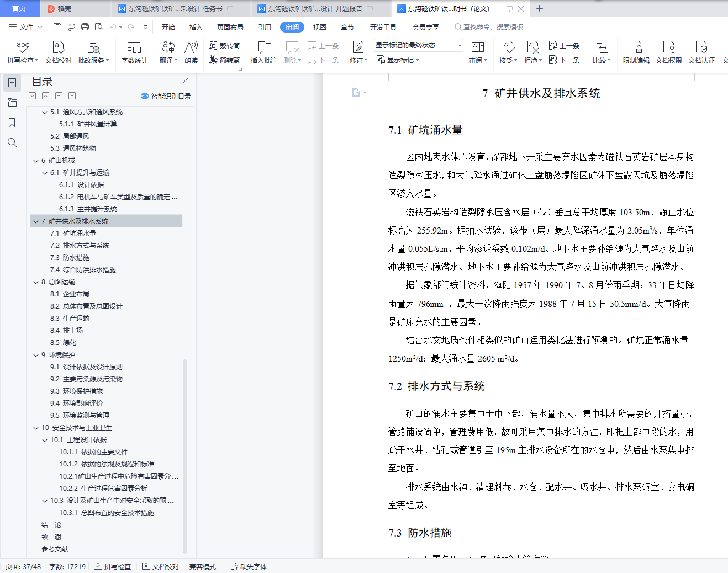Image resolution: width=728 pixels, height=573 pixels.
Task: Jump to revision 下一条 beside 拒绝
Action: pyautogui.click(x=565, y=60)
